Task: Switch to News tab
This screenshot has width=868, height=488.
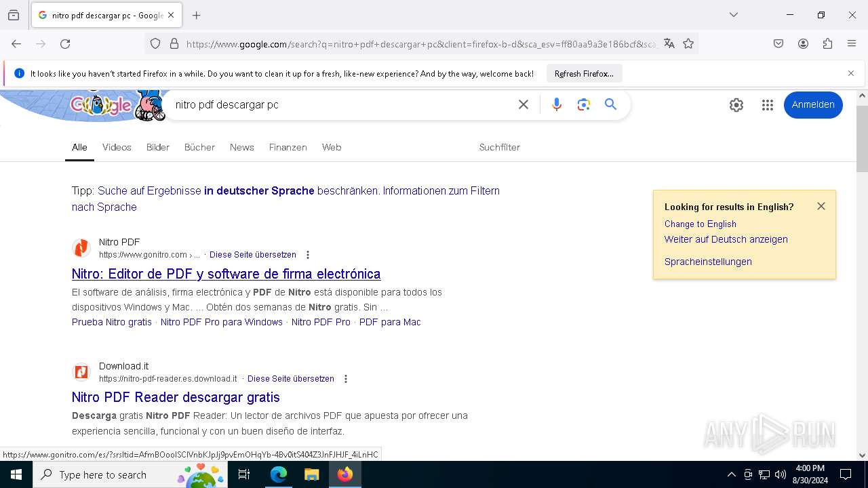Action: coord(242,147)
